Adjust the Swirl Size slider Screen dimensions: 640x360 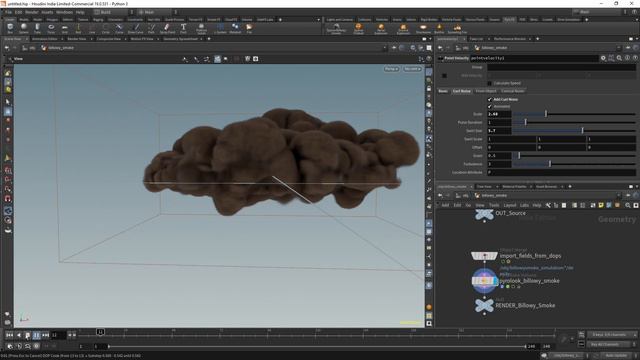coord(574,131)
